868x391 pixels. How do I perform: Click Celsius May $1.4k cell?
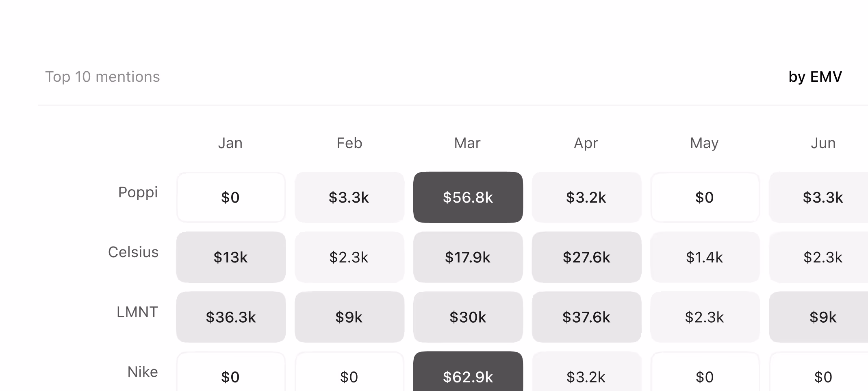point(705,257)
